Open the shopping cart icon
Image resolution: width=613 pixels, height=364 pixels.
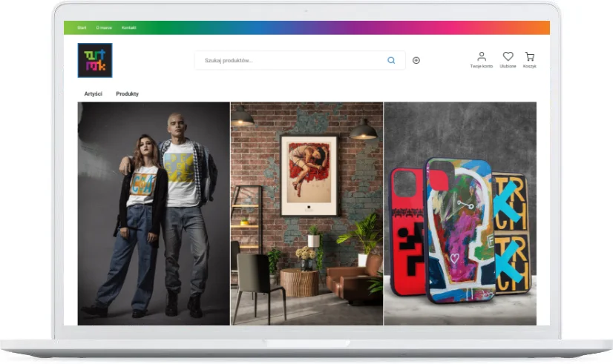tap(529, 56)
